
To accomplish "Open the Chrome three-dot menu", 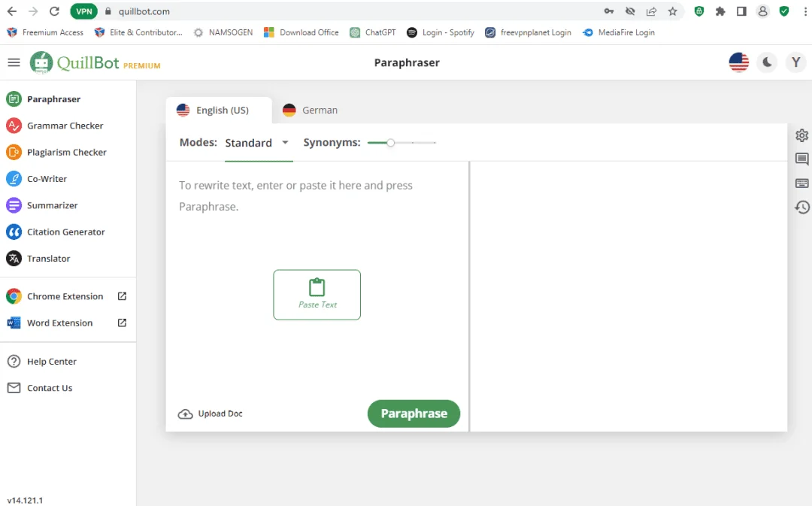I will tap(805, 11).
